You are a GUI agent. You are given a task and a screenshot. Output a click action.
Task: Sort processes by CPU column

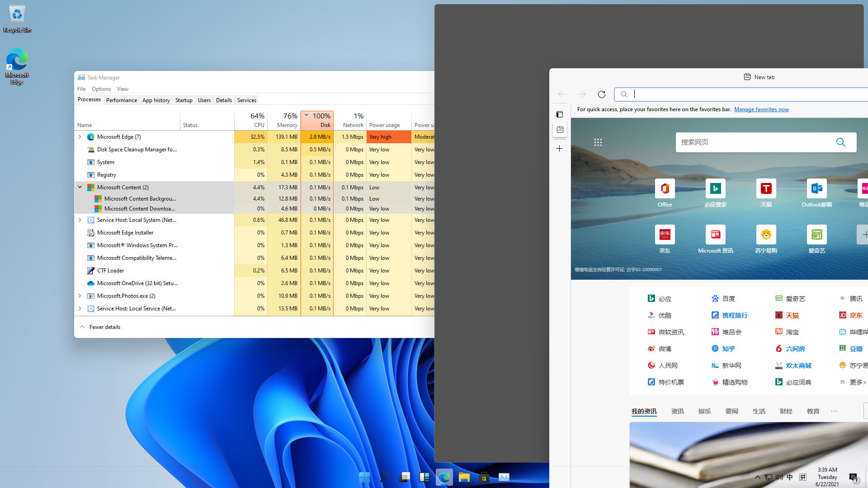pos(251,121)
